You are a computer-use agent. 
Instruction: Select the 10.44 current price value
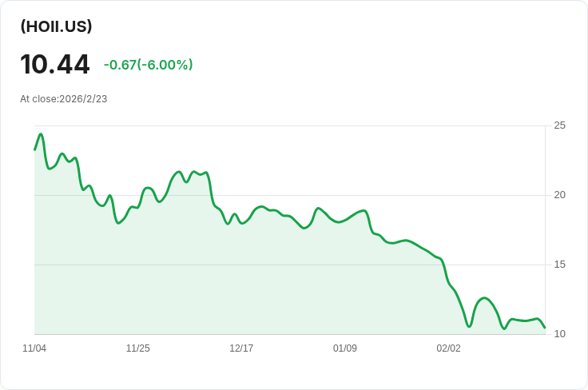(x=55, y=64)
